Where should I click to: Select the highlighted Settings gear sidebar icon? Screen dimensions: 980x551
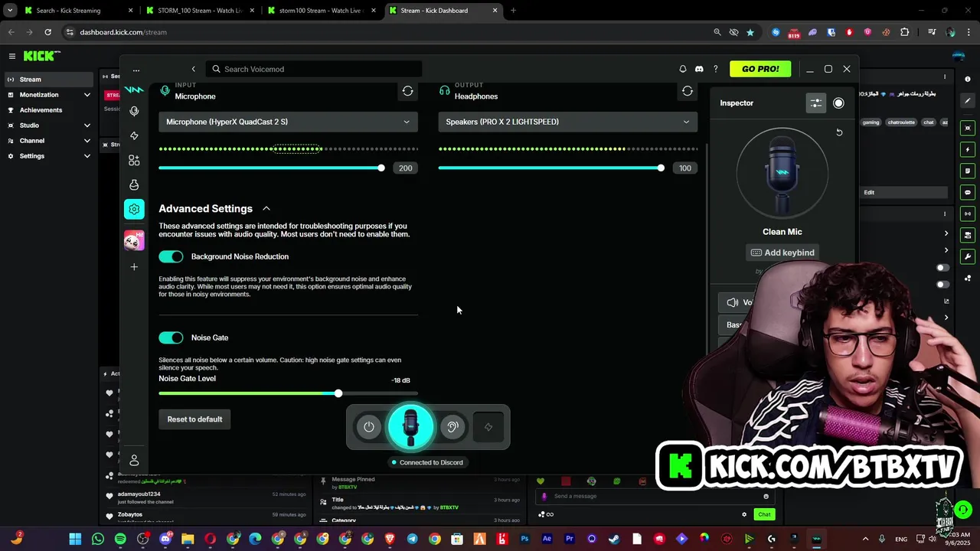pos(134,209)
